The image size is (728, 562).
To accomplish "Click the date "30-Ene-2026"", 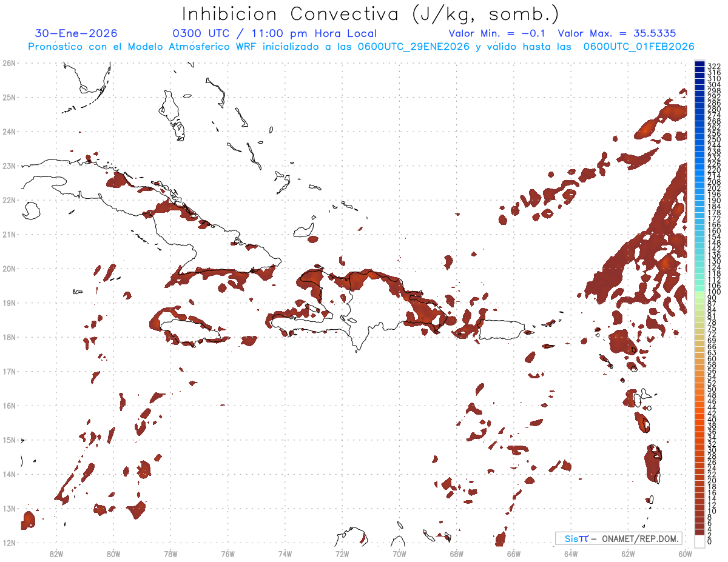I will click(x=76, y=33).
